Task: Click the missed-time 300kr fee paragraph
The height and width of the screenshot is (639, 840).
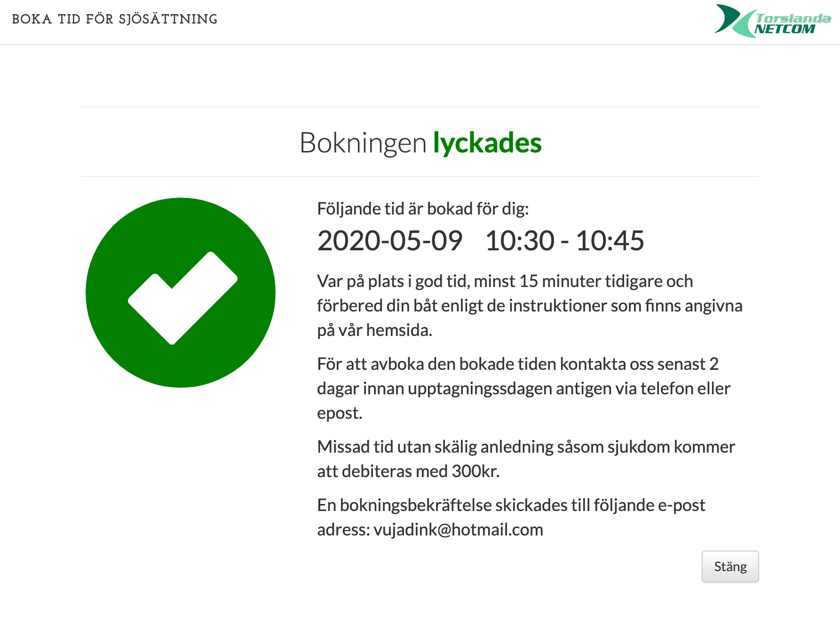Action: click(526, 459)
